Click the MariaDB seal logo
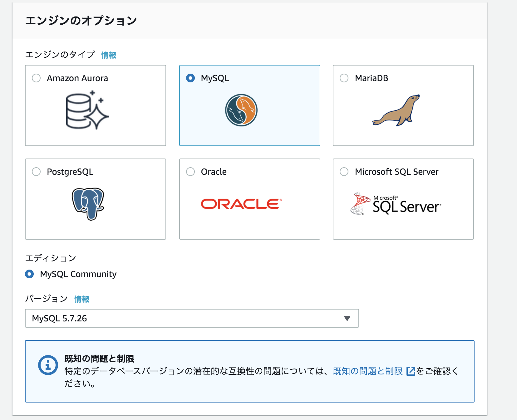 tap(396, 110)
